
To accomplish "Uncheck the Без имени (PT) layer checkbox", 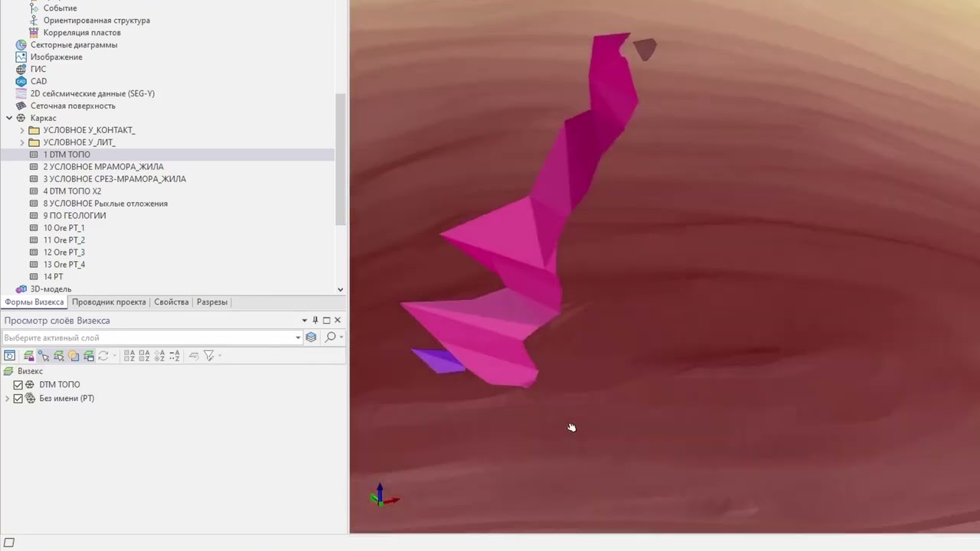I will [x=18, y=399].
